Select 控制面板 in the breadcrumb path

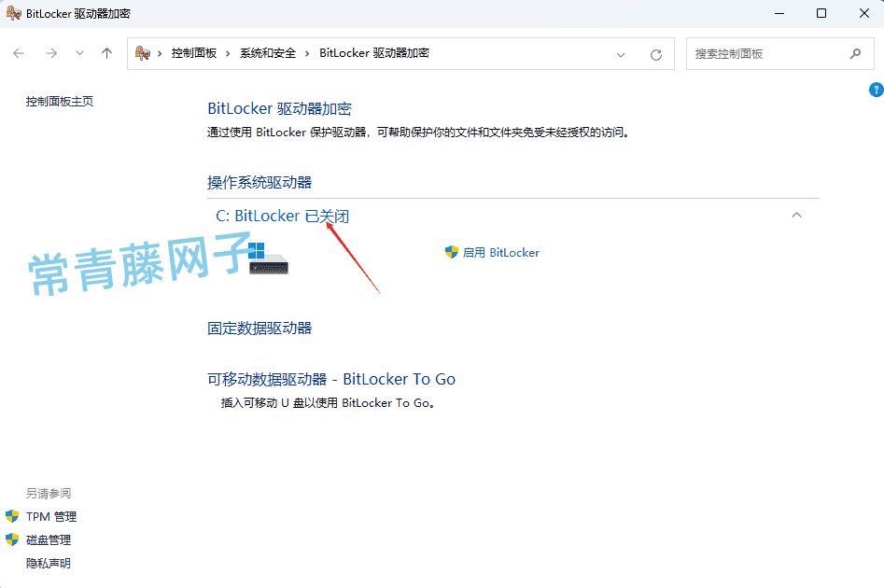pyautogui.click(x=194, y=53)
